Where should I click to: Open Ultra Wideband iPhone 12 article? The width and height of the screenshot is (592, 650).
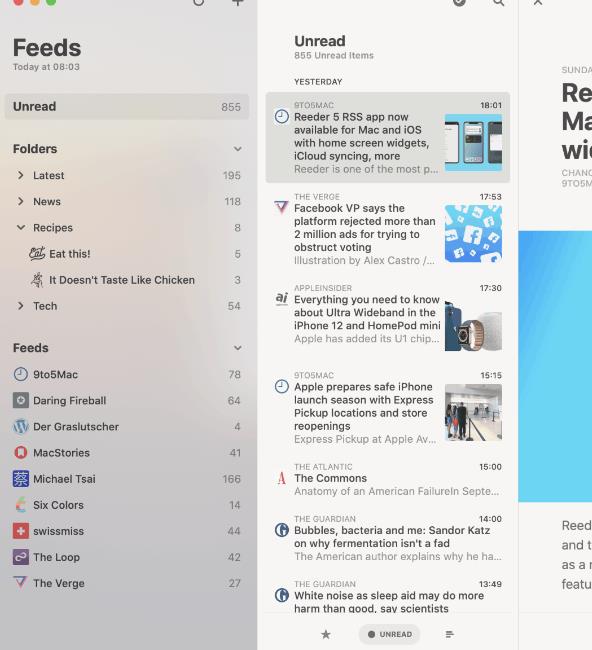(388, 316)
